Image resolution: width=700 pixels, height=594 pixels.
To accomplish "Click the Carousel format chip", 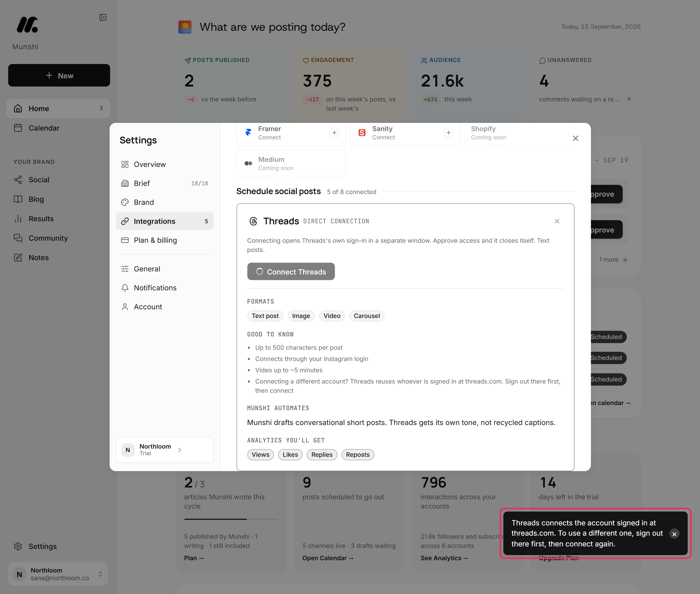I will [x=367, y=316].
